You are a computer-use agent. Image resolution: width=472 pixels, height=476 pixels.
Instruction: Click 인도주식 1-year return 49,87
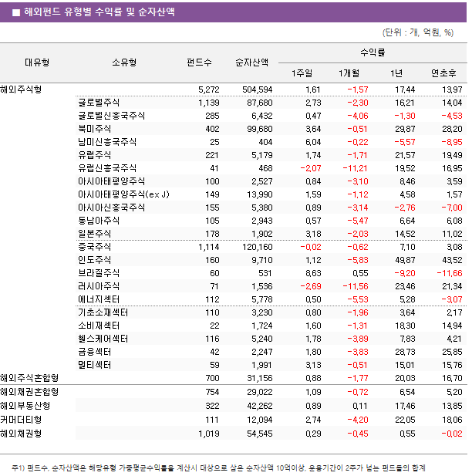(x=405, y=260)
